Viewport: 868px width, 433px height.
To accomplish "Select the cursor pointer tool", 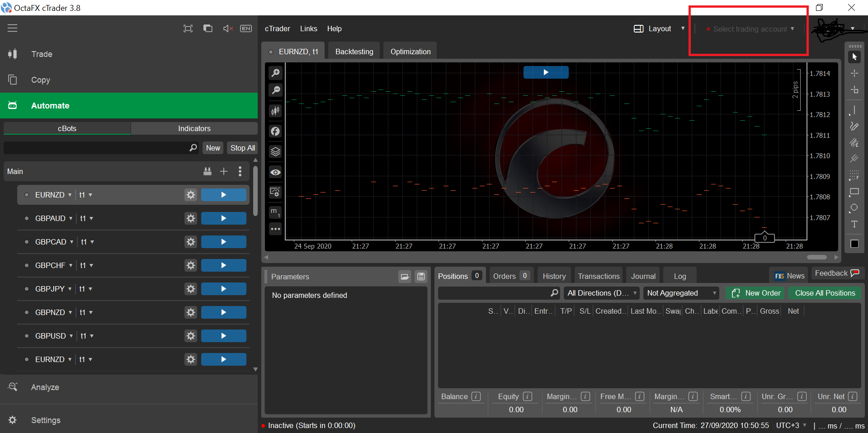I will tap(854, 57).
